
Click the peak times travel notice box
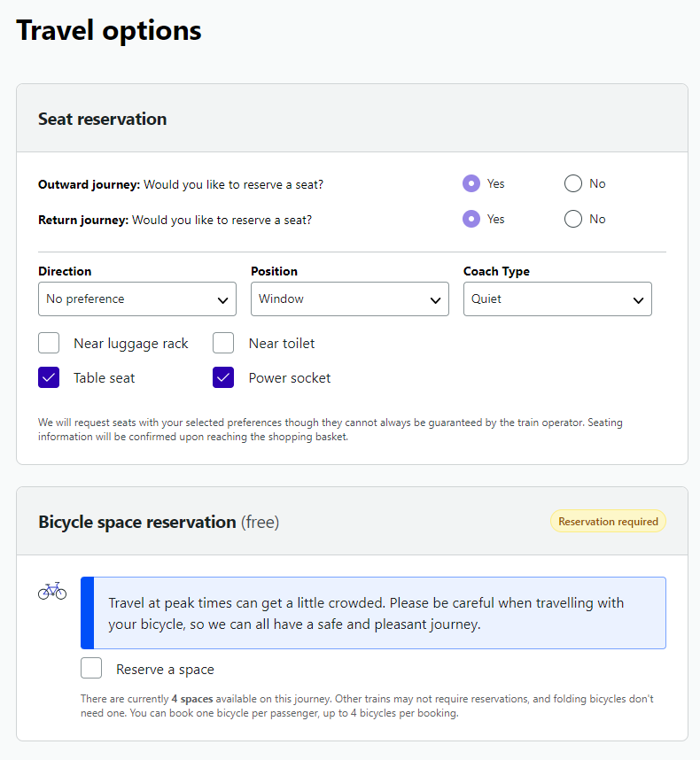(372, 613)
